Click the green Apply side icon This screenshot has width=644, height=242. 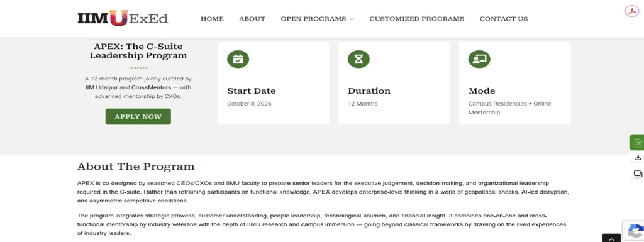637,142
